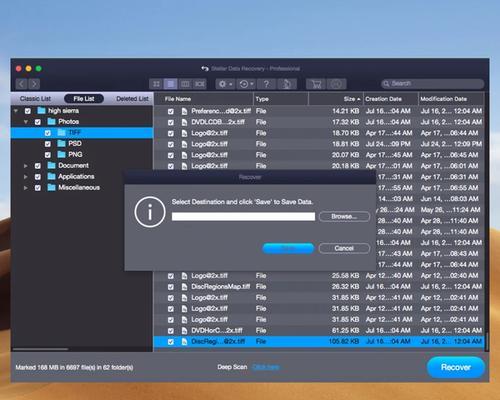
Task: Switch to list view in toolbar
Action: click(x=170, y=84)
